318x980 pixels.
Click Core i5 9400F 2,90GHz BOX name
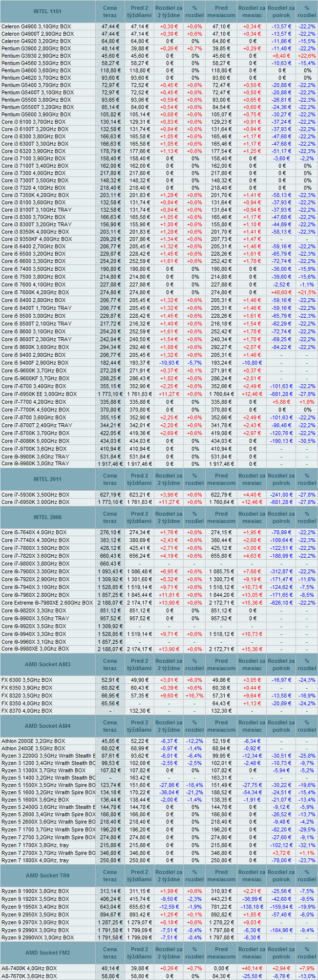tap(35, 363)
